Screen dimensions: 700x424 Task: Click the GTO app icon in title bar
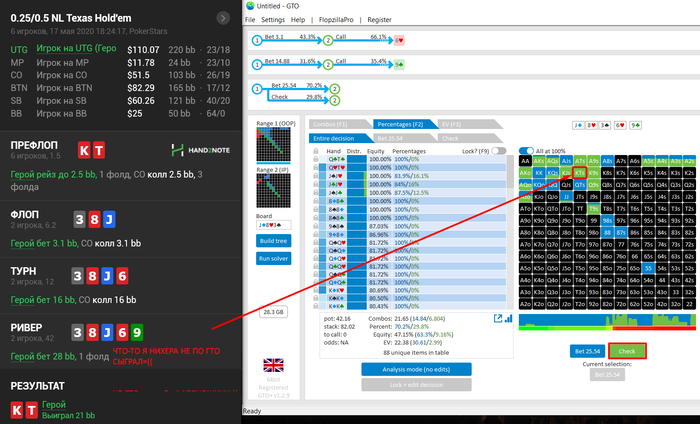(250, 6)
